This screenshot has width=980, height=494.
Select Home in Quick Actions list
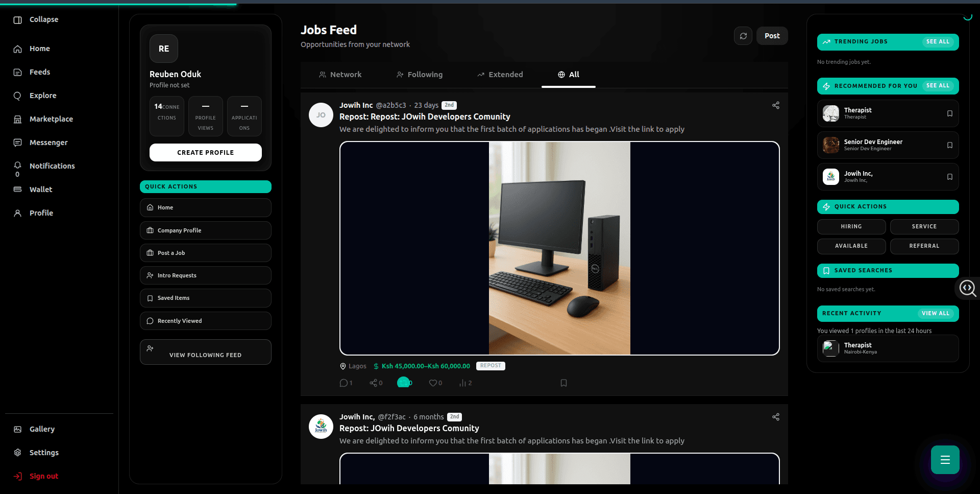click(x=206, y=207)
